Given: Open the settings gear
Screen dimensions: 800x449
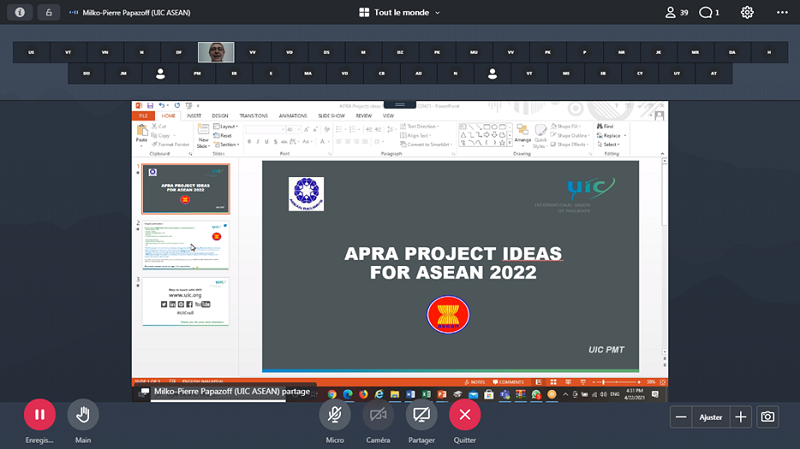Looking at the screenshot, I should (747, 12).
